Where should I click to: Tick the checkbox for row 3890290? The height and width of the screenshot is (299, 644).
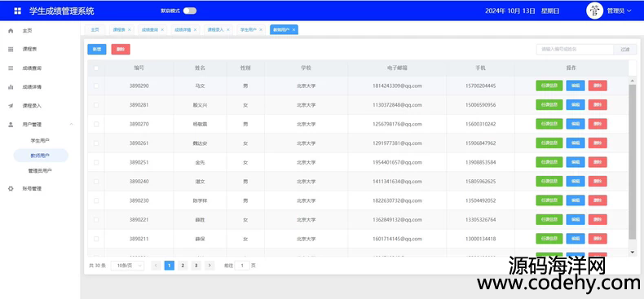coord(96,86)
